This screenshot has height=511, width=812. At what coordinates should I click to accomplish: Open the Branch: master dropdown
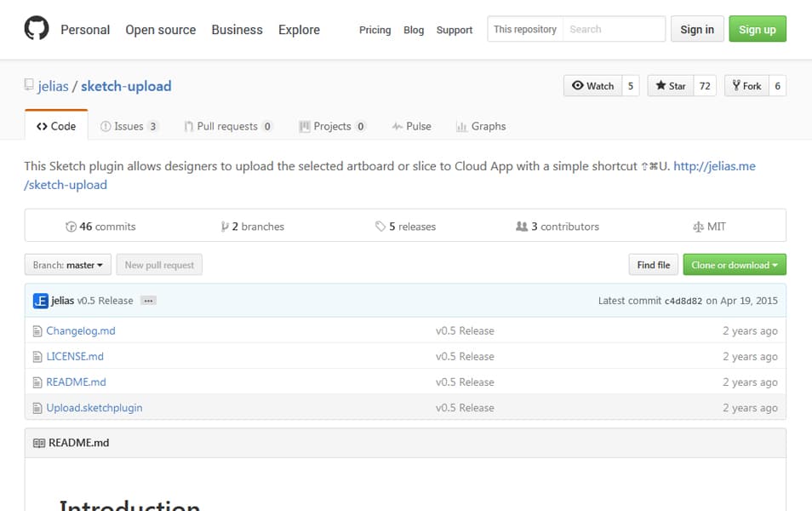pyautogui.click(x=68, y=265)
